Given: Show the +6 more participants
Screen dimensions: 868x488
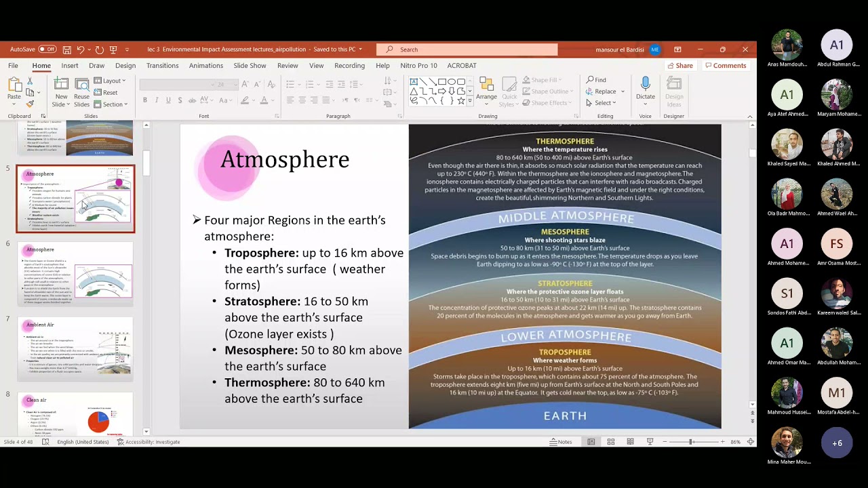Looking at the screenshot, I should [x=837, y=443].
